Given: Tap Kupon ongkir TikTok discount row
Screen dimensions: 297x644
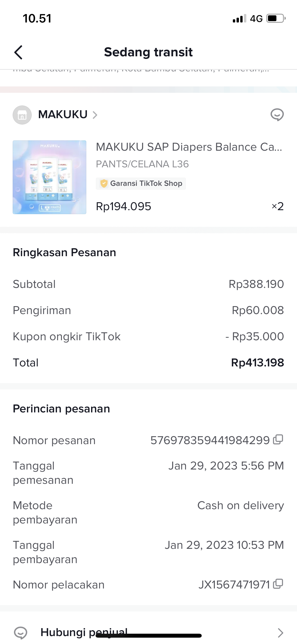Looking at the screenshot, I should [148, 337].
